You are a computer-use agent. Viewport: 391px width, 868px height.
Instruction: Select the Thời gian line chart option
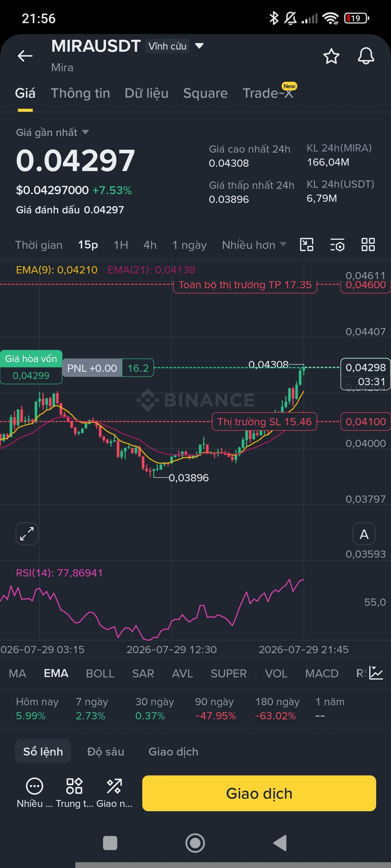(x=39, y=245)
